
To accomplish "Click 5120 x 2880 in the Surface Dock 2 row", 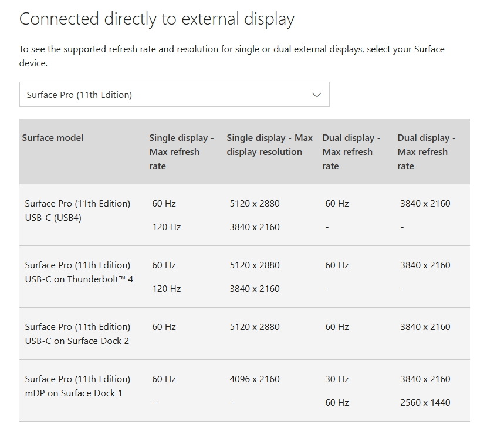I will click(255, 327).
